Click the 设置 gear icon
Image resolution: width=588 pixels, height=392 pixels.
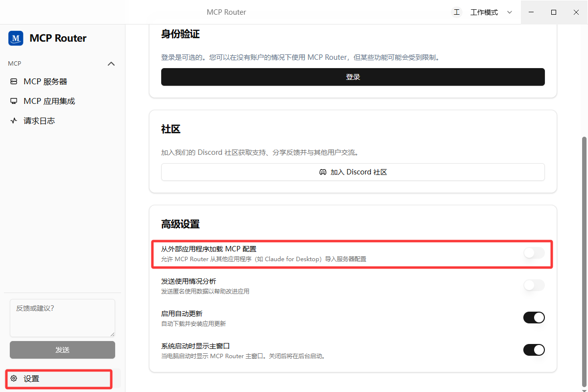14,379
